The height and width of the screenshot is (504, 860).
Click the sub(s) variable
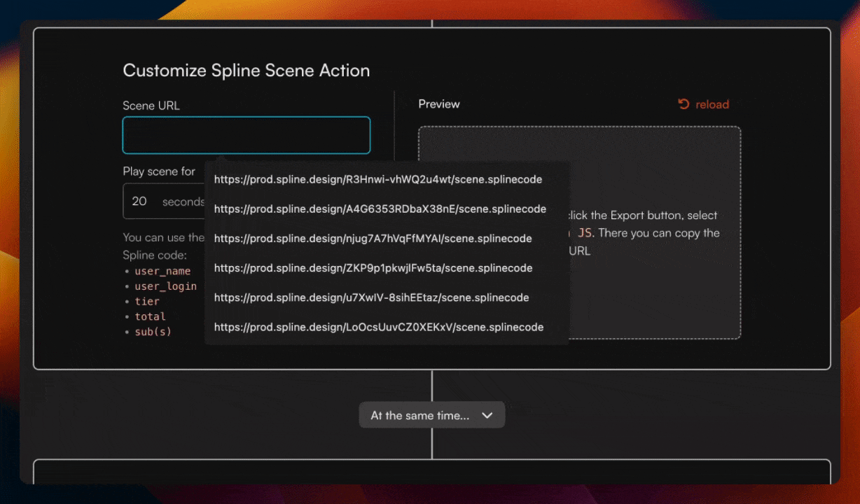153,331
